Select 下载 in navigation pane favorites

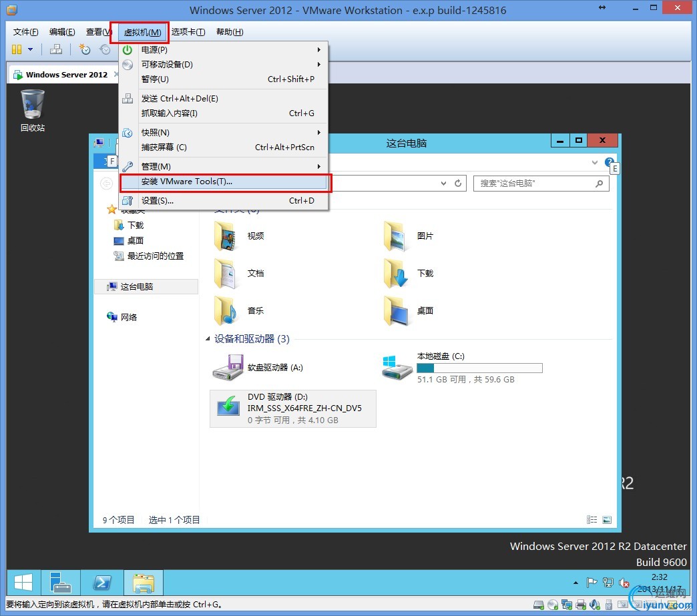pyautogui.click(x=130, y=226)
